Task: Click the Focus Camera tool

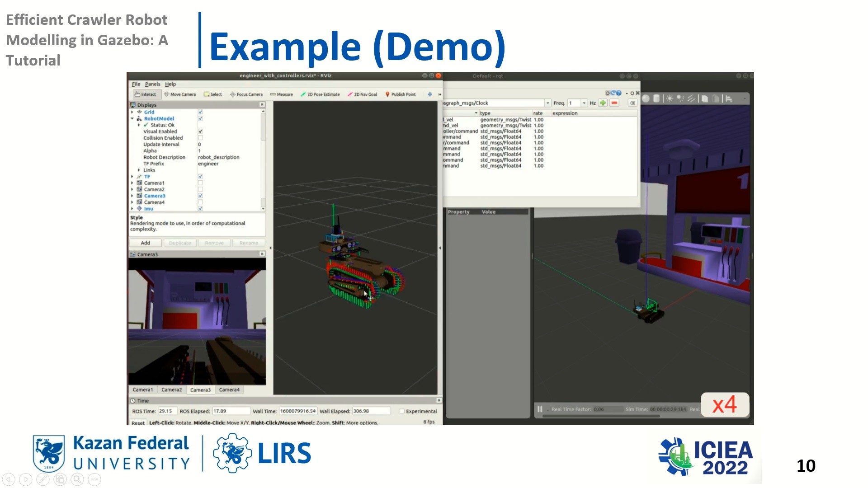Action: tap(246, 94)
